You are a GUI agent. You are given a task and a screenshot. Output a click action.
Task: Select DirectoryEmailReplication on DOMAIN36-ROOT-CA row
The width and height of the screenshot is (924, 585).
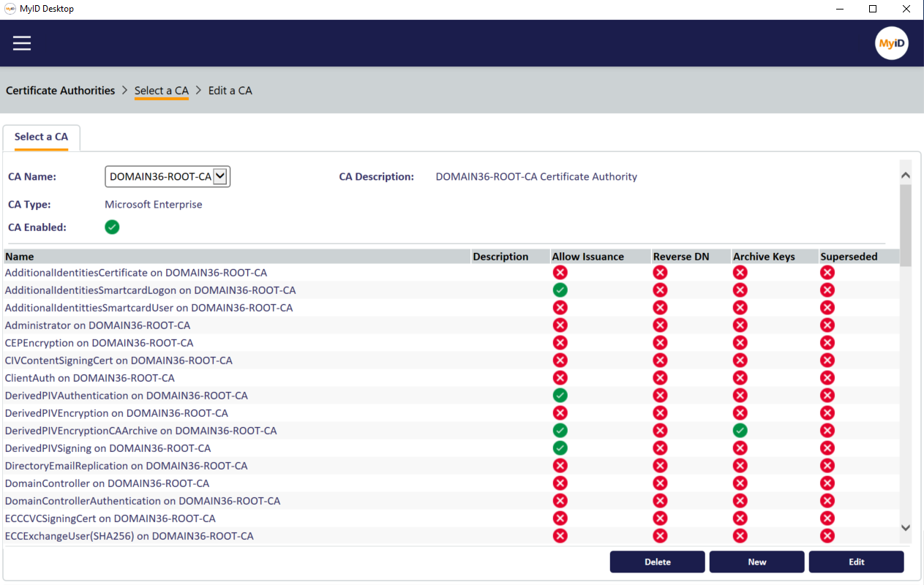coord(451,466)
